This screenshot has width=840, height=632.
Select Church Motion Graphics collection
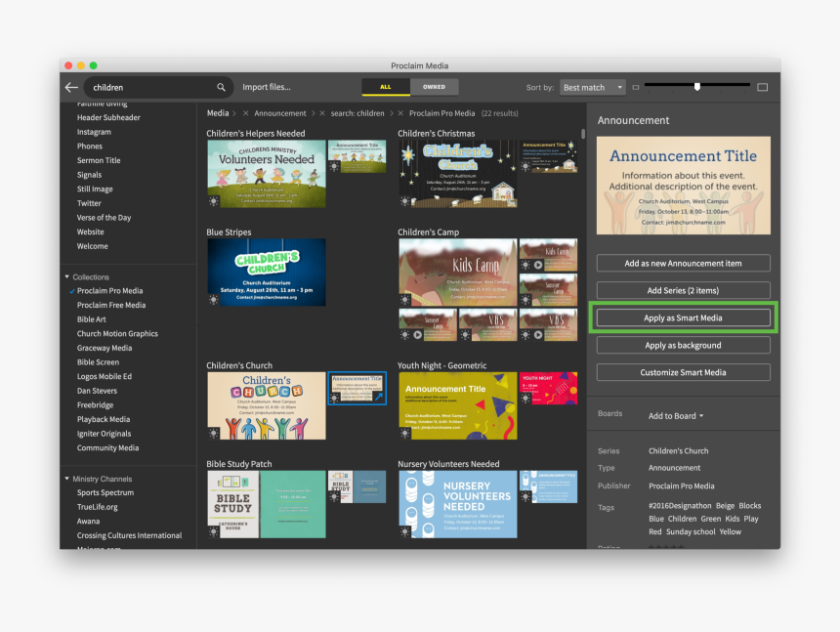(x=117, y=334)
